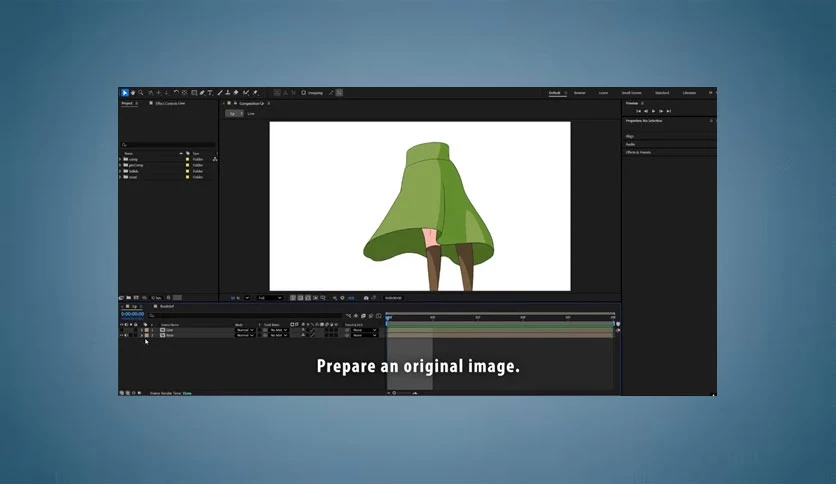The width and height of the screenshot is (836, 484).
Task: Play the preview
Action: tap(653, 111)
